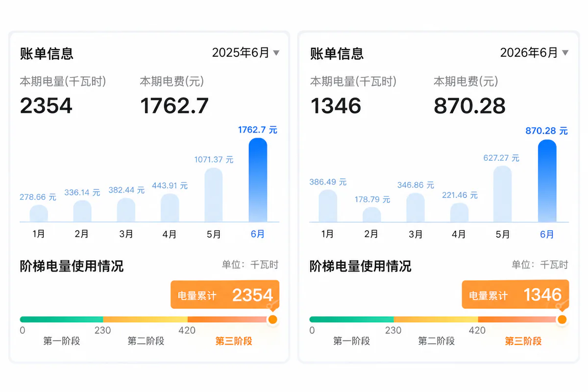Click the large 870.28 fee amount

point(469,105)
